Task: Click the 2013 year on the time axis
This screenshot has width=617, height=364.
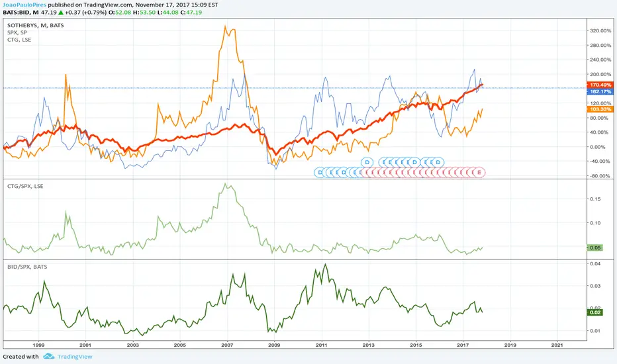Action: [369, 345]
